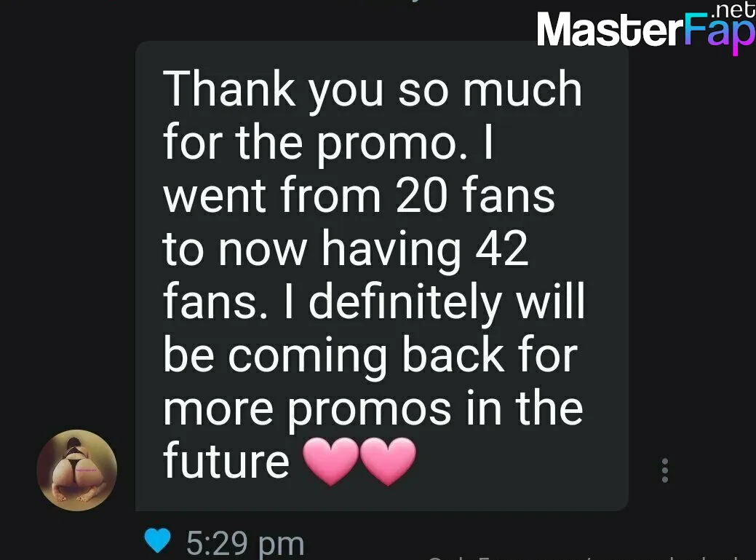
Task: Click the word "future" in the message
Action: point(226,460)
